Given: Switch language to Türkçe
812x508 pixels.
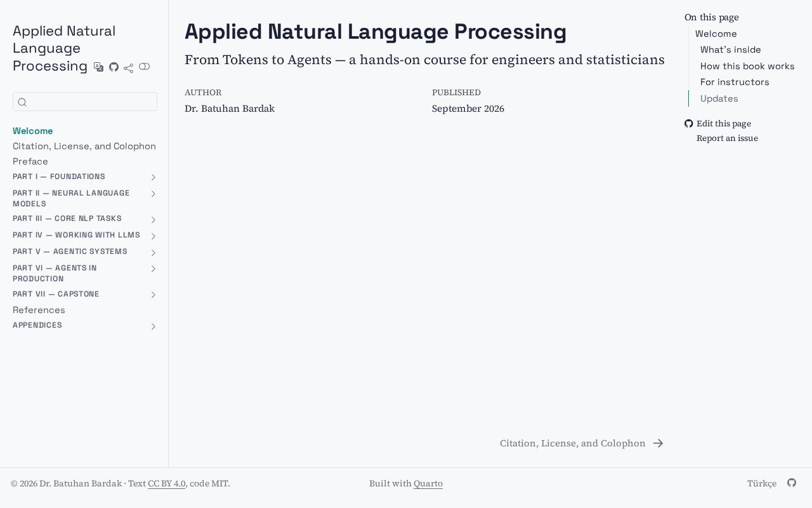Looking at the screenshot, I should coord(762,483).
